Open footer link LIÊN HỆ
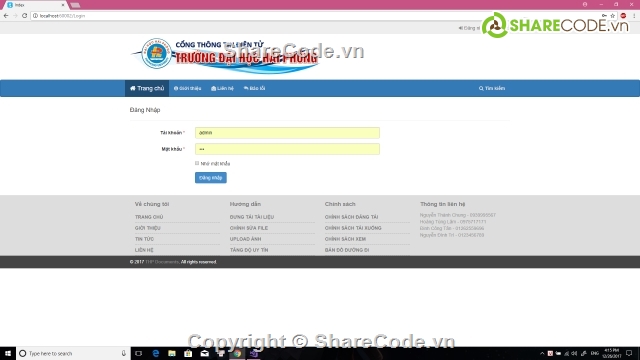The image size is (640, 360). (x=144, y=250)
